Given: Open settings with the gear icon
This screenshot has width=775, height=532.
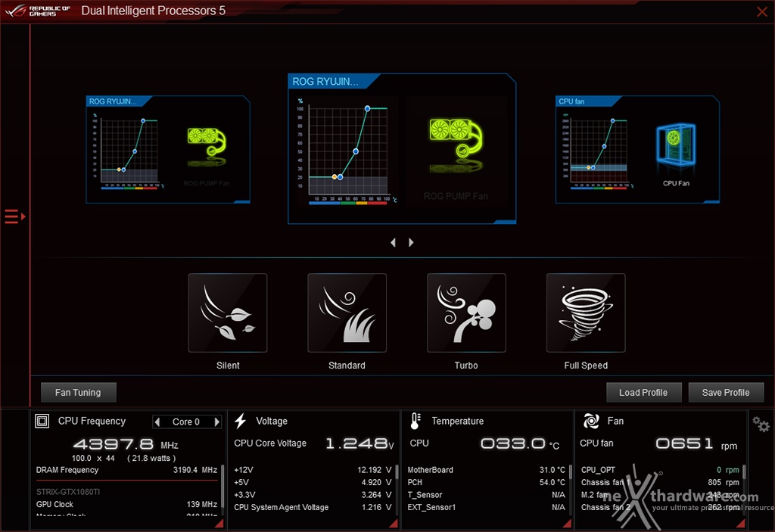Looking at the screenshot, I should (761, 425).
